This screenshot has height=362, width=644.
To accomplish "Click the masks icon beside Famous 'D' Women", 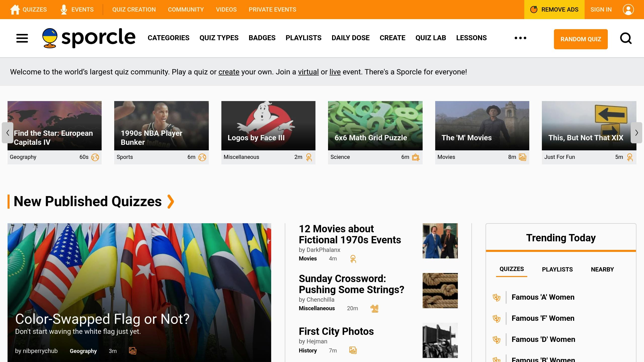I will (x=496, y=340).
